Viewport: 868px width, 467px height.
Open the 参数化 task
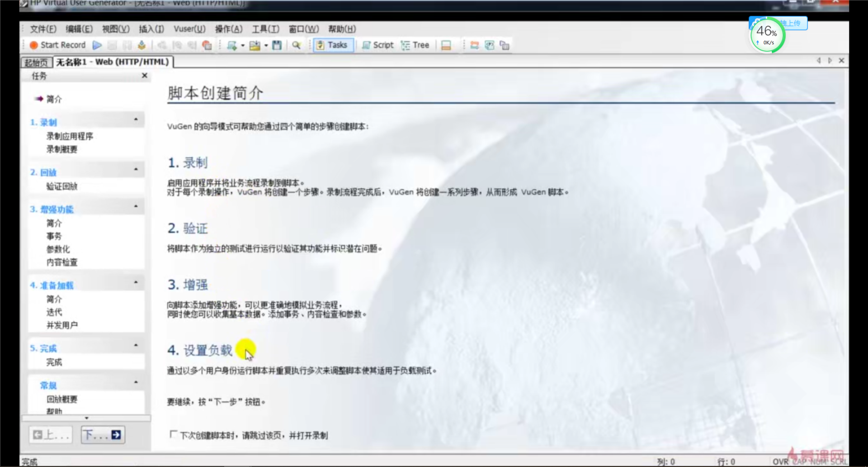58,249
